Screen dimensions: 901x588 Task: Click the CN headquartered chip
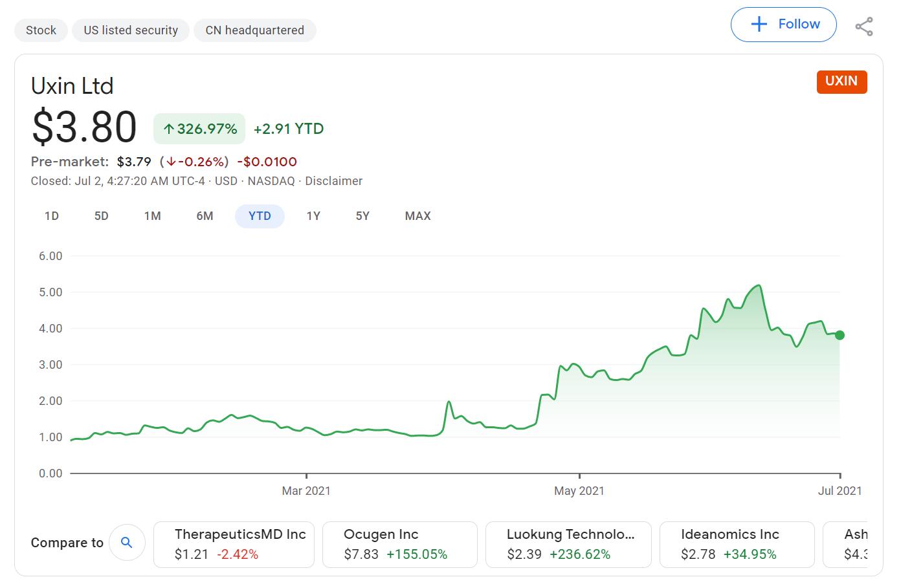254,30
